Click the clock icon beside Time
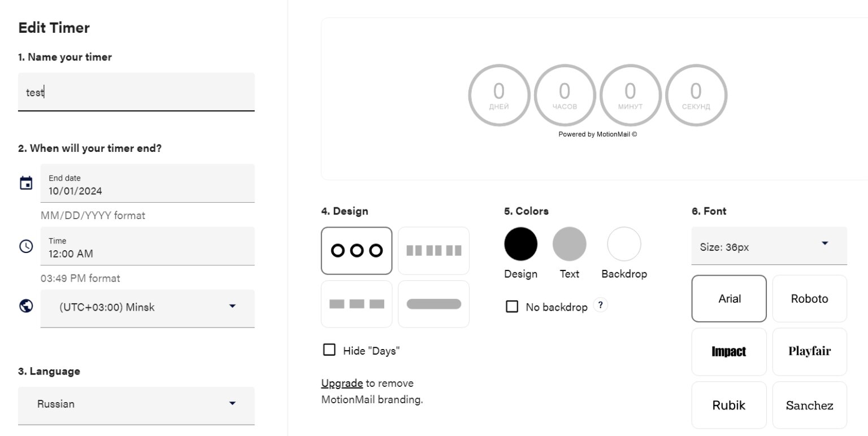868x436 pixels. [26, 246]
